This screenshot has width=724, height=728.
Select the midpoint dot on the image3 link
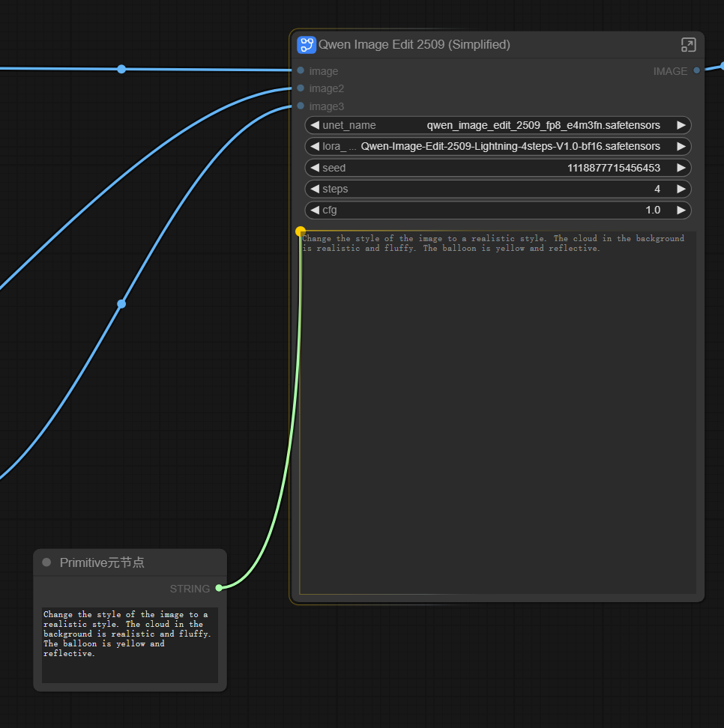(121, 304)
